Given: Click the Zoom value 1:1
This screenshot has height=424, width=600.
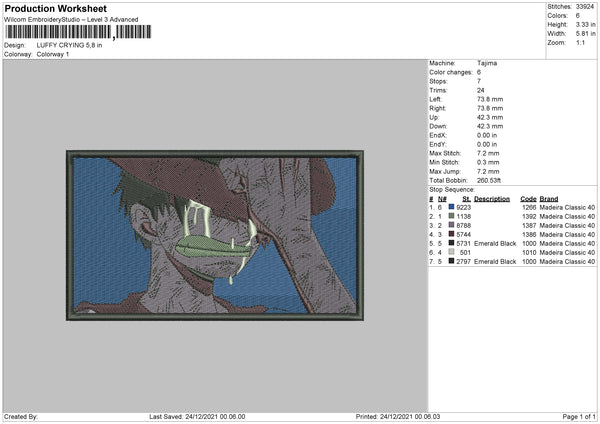Looking at the screenshot, I should click(580, 42).
